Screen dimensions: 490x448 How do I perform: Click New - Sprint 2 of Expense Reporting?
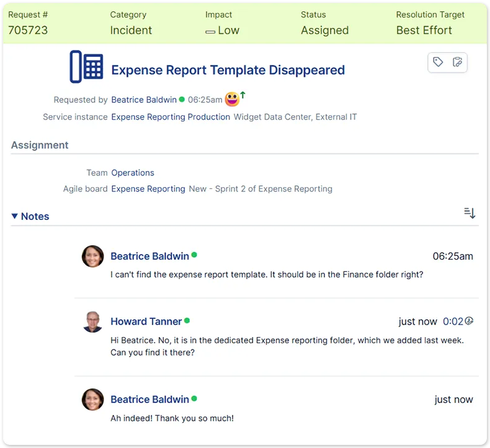point(261,188)
